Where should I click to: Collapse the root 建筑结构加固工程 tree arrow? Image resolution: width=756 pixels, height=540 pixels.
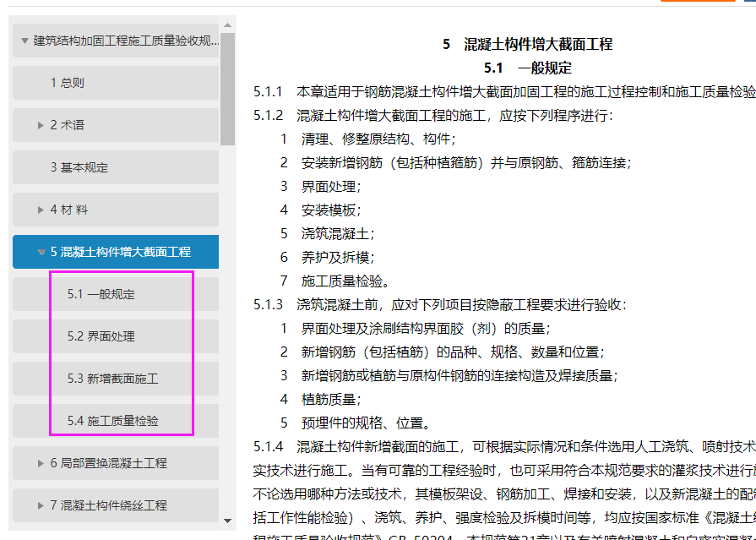tap(24, 41)
